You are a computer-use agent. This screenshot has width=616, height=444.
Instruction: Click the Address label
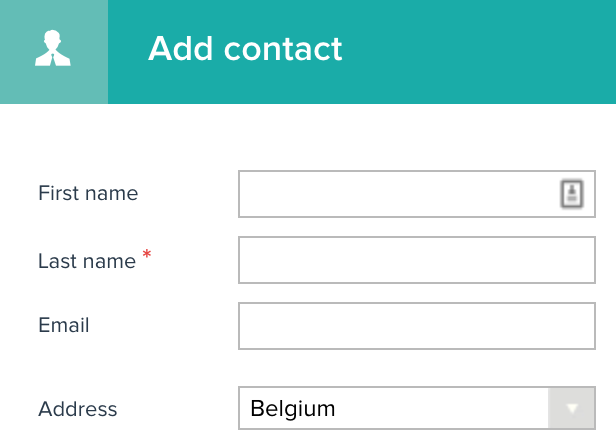click(77, 409)
